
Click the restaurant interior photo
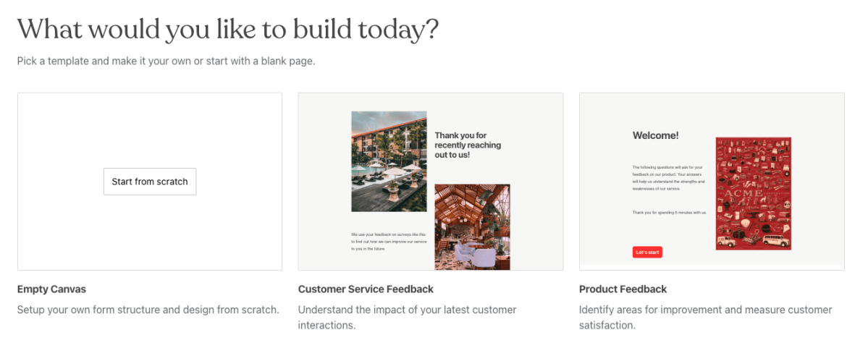point(472,226)
